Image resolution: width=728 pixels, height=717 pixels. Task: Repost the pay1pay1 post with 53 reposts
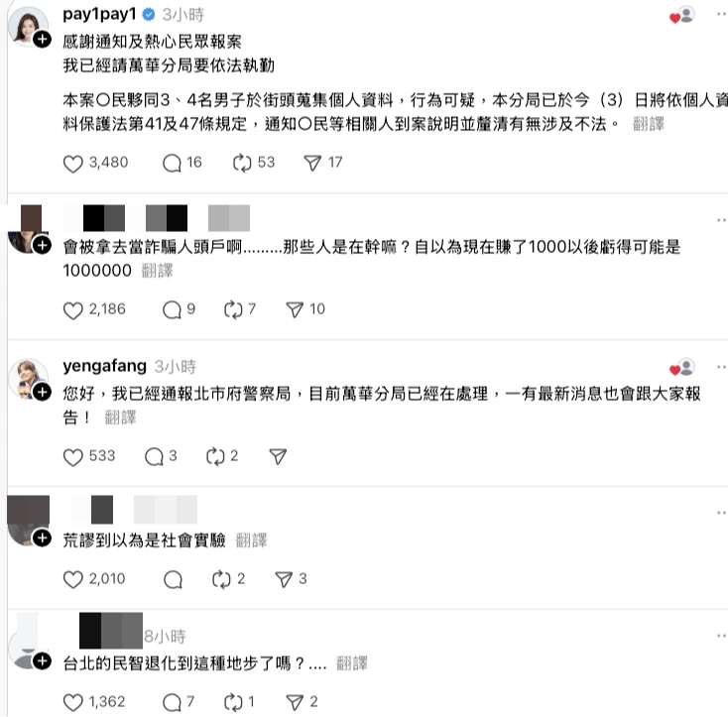tap(242, 164)
